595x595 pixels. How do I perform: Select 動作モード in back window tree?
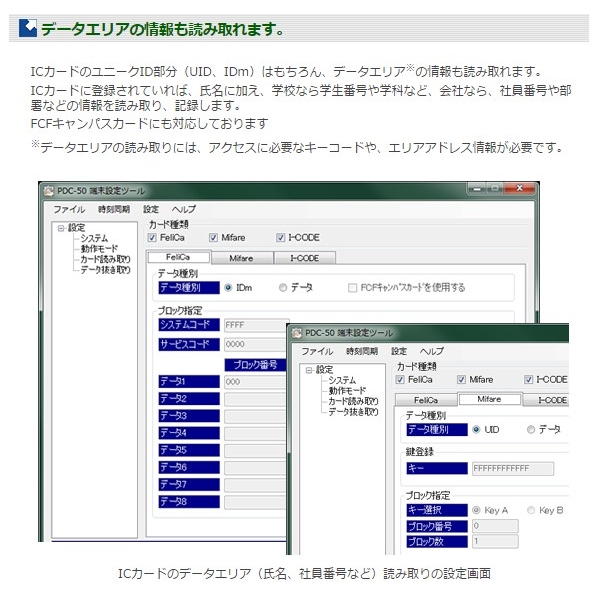[x=99, y=249]
